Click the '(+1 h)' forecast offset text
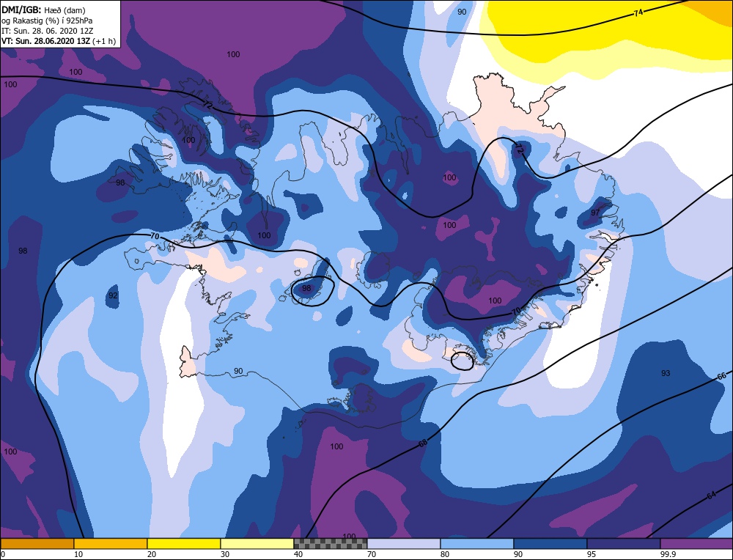Viewport: 733px width, 560px height. point(104,41)
